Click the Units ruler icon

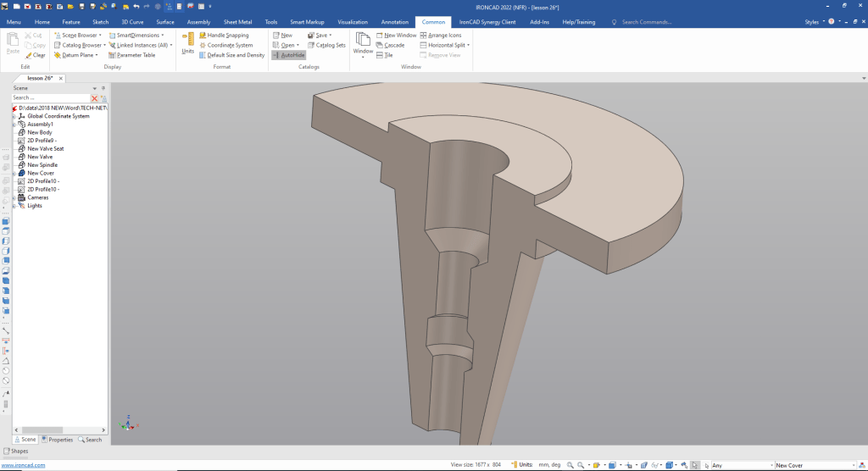[188, 39]
